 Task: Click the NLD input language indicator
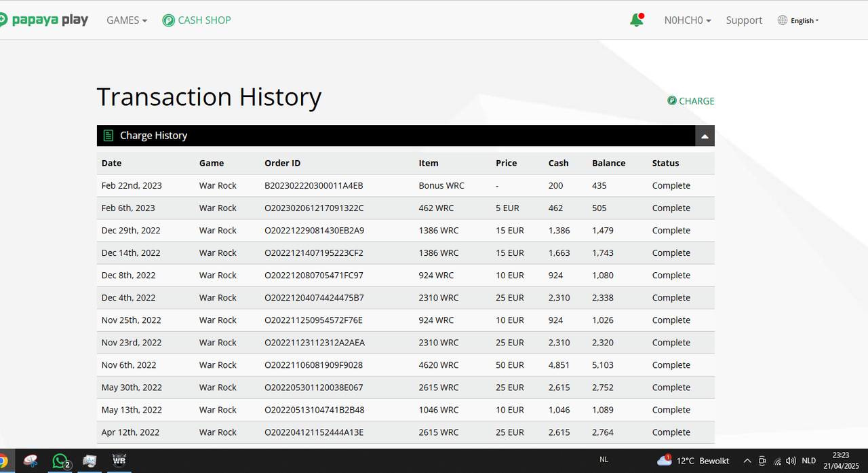[809, 461]
